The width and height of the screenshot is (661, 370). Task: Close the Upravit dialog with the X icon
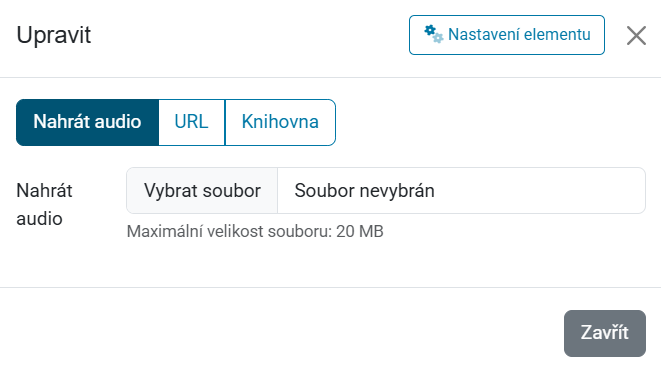pos(636,35)
